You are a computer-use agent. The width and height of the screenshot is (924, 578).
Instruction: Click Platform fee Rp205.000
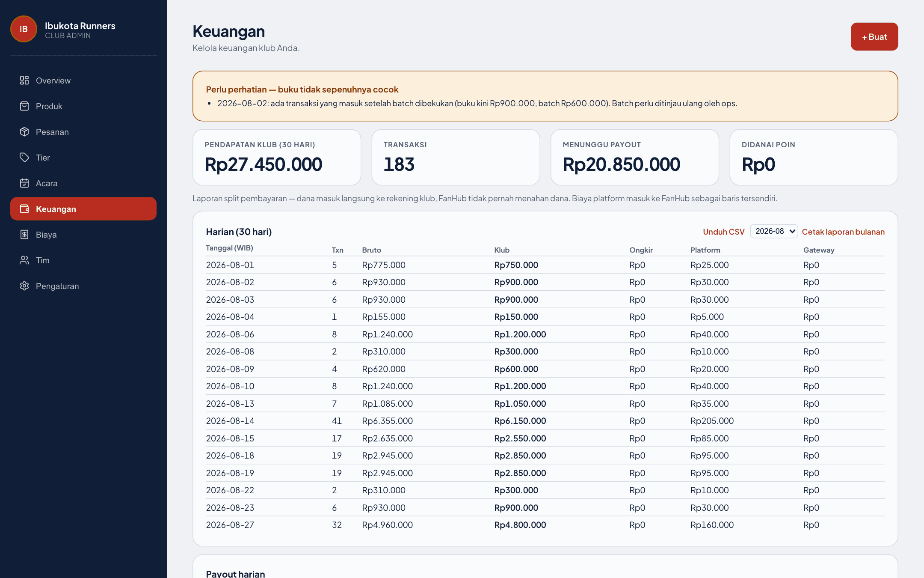click(x=712, y=421)
